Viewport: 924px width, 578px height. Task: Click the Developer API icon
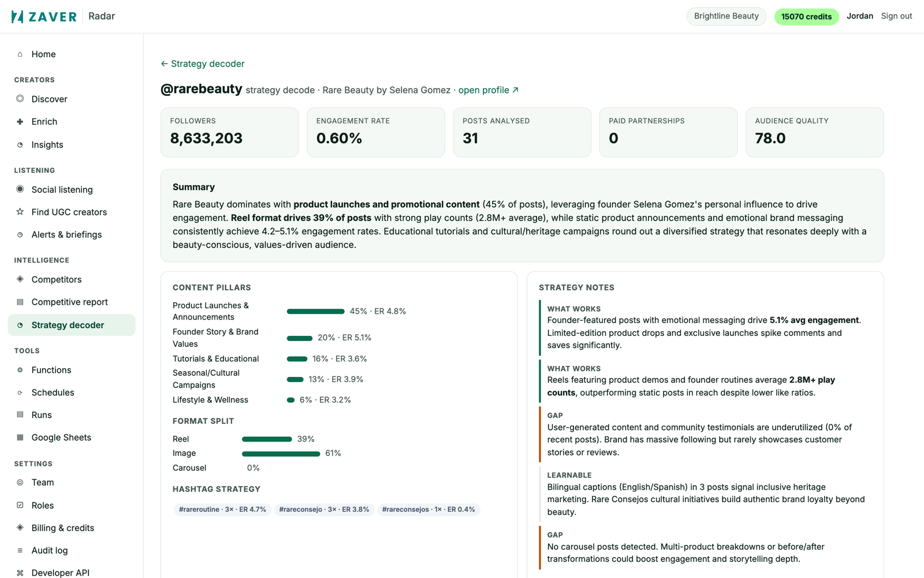click(20, 573)
